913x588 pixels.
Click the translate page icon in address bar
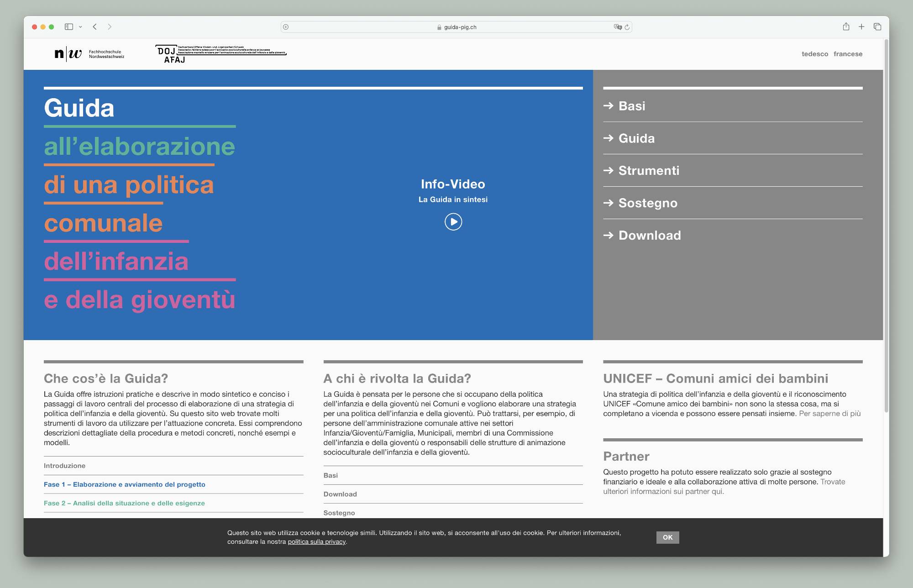tap(618, 27)
